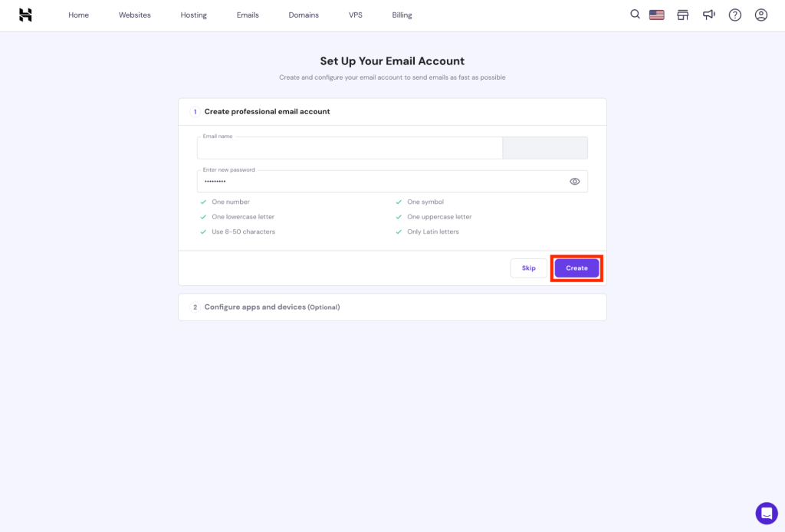Click the Skip button

point(528,268)
